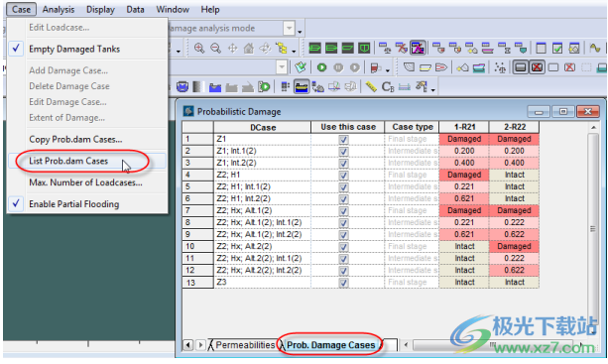This screenshot has height=364, width=608.
Task: Toggle Use this case for Z2; H1; Int.2(2)
Action: 343,199
